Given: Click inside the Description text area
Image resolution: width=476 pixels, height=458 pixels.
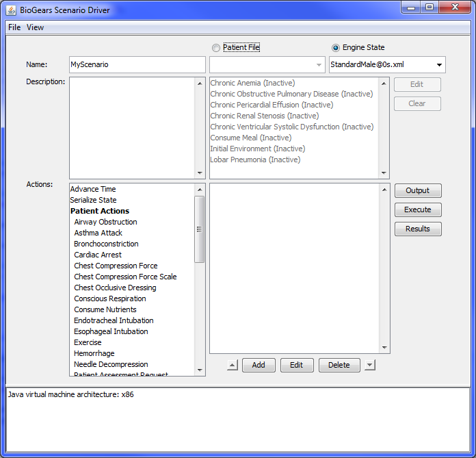Looking at the screenshot, I should click(132, 128).
